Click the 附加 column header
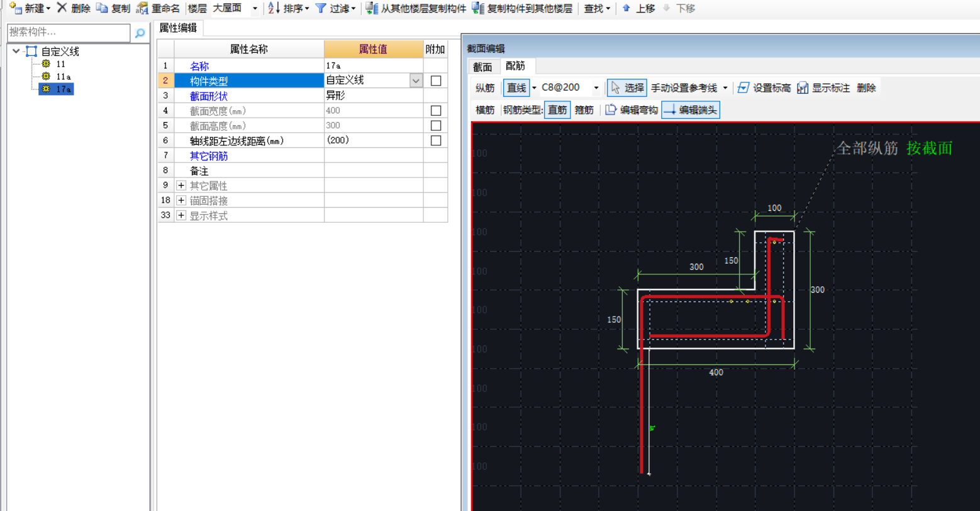The width and height of the screenshot is (980, 511). pyautogui.click(x=435, y=49)
